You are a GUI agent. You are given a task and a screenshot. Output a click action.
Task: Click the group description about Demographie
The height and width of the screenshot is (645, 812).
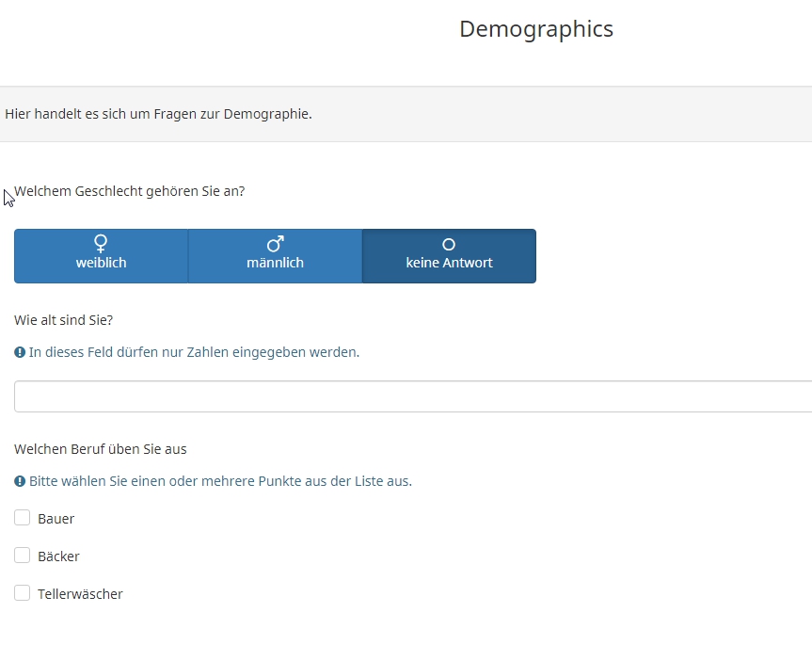click(x=158, y=114)
